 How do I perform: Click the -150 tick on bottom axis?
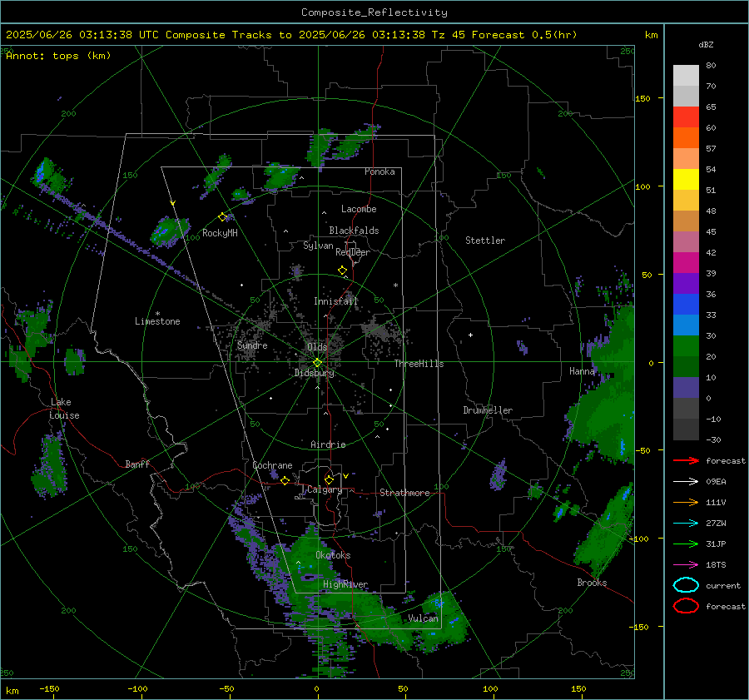[x=49, y=688]
